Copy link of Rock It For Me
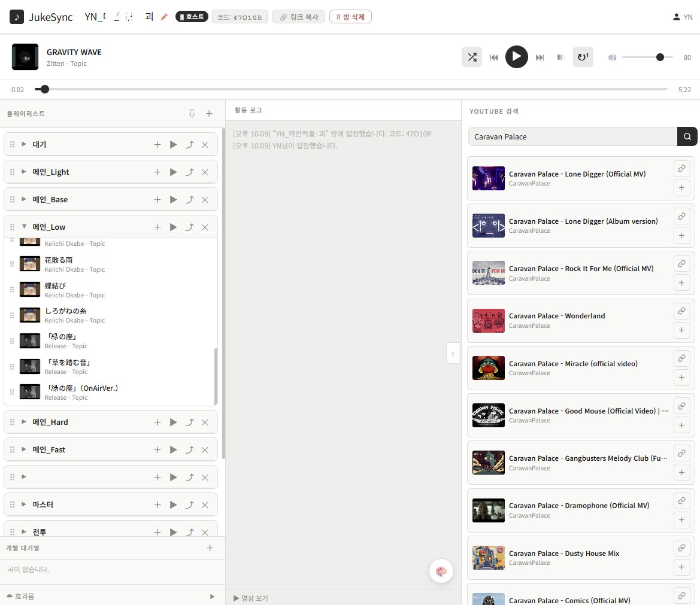Screen dimensions: 700x605 (681, 263)
